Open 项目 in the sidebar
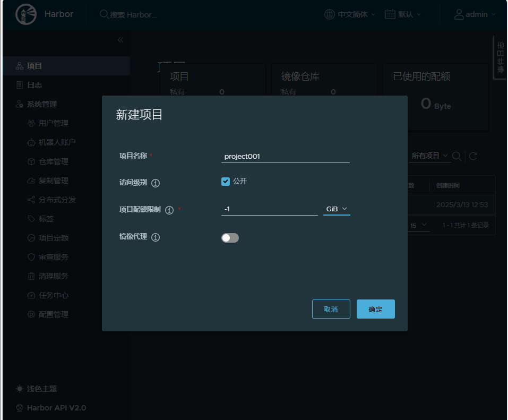This screenshot has height=420, width=508. (x=66, y=66)
